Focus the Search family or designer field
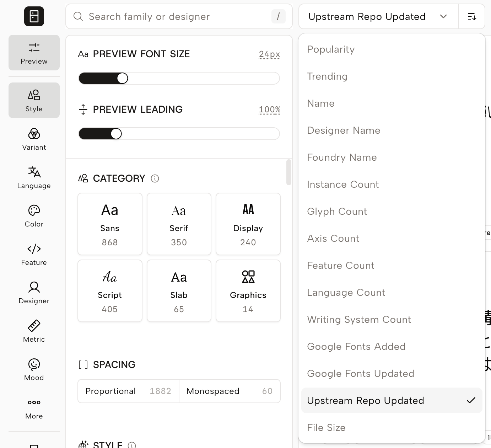This screenshot has height=448, width=491. [179, 16]
